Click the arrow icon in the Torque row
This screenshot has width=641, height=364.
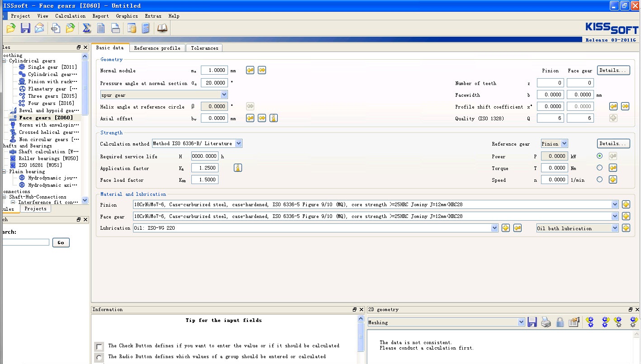pyautogui.click(x=613, y=168)
